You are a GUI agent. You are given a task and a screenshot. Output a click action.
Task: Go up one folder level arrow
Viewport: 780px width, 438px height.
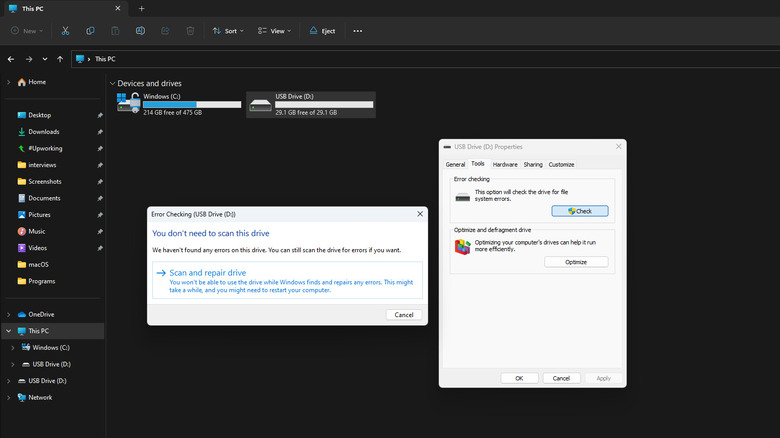pos(60,59)
